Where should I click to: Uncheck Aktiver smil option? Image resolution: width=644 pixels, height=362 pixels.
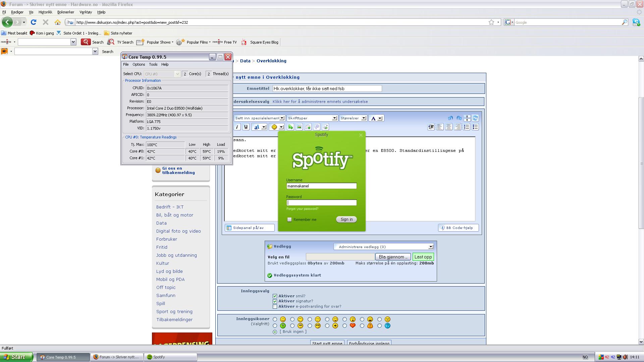coord(275,296)
